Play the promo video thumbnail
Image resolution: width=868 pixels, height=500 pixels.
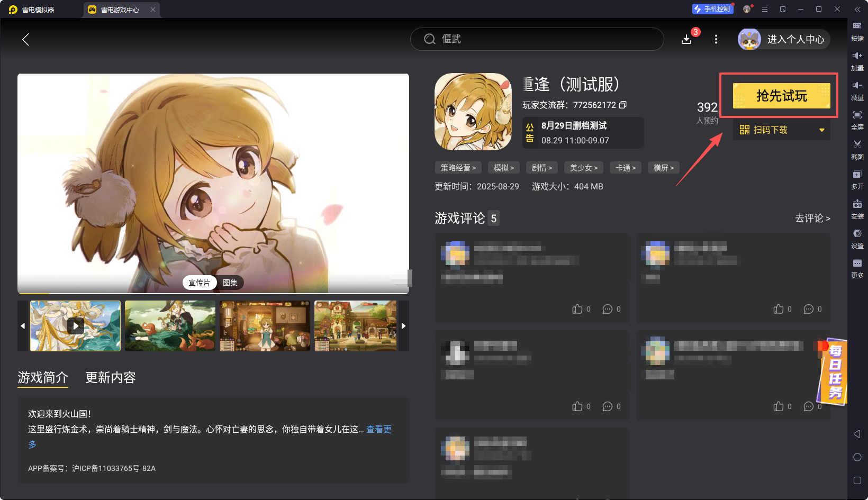pos(76,326)
